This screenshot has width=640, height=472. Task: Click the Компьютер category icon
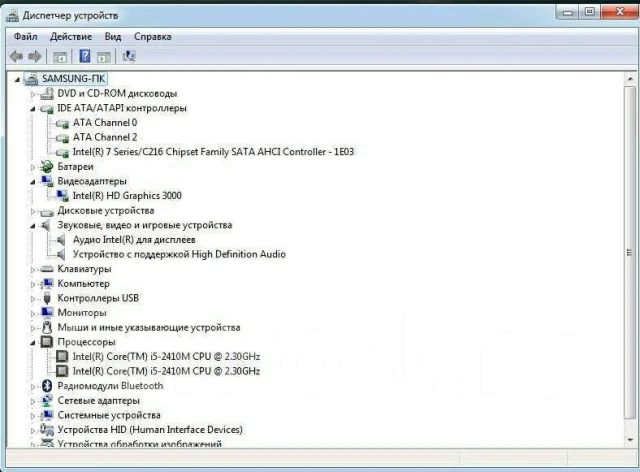pos(47,283)
